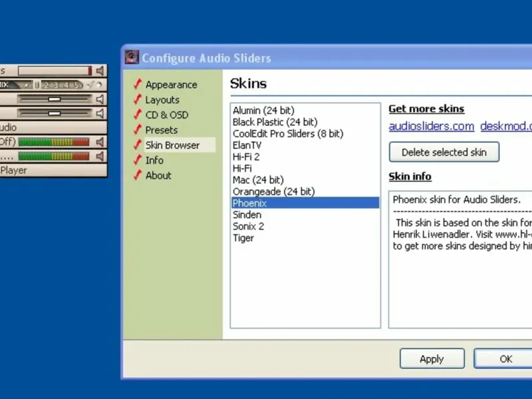This screenshot has width=532, height=399.
Task: Open the Info page
Action: (154, 160)
